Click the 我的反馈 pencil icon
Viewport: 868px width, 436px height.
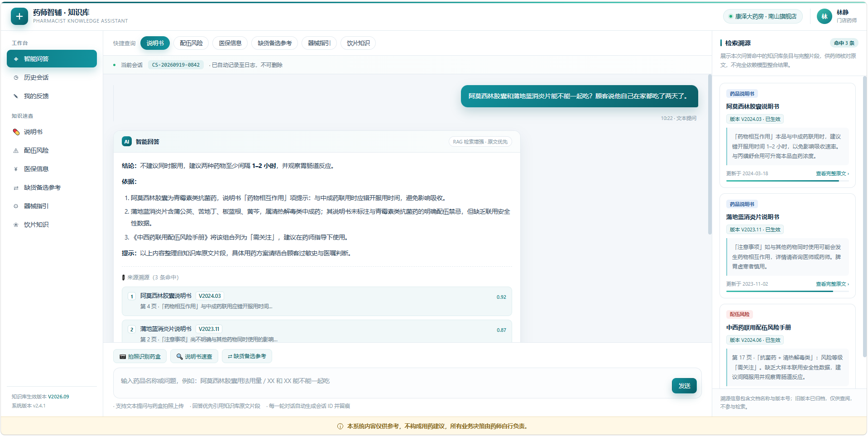click(16, 96)
